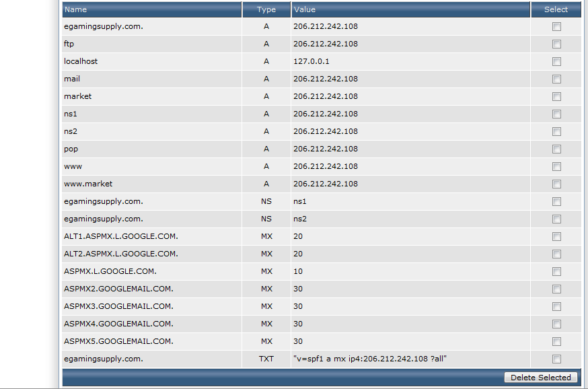The width and height of the screenshot is (588, 389).
Task: Click ALT1.ASPMX.L.GOOGLE.COM. name text
Action: click(120, 236)
